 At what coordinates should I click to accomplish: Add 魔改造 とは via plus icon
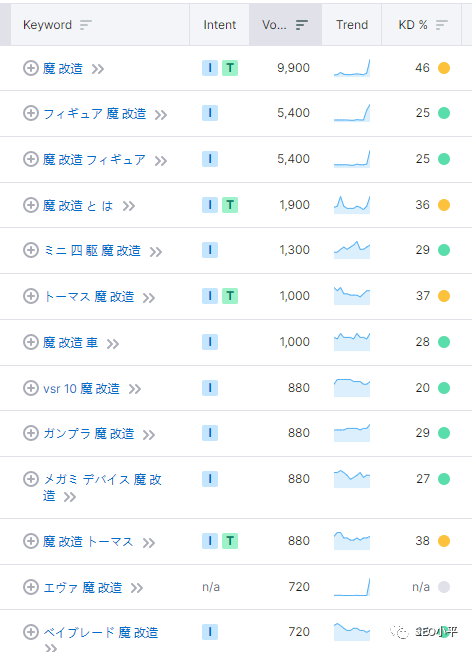point(30,205)
